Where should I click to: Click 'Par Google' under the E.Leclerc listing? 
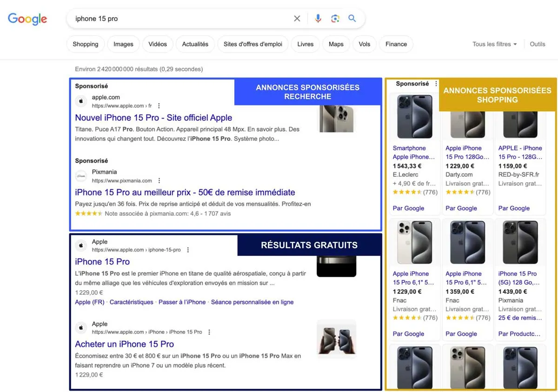(408, 208)
